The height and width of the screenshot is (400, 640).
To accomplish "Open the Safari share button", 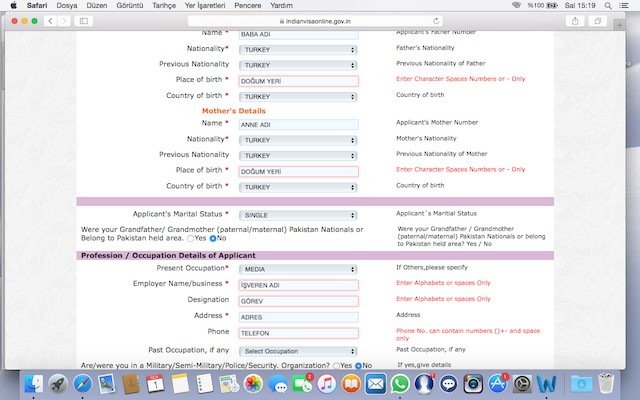I will coord(575,21).
